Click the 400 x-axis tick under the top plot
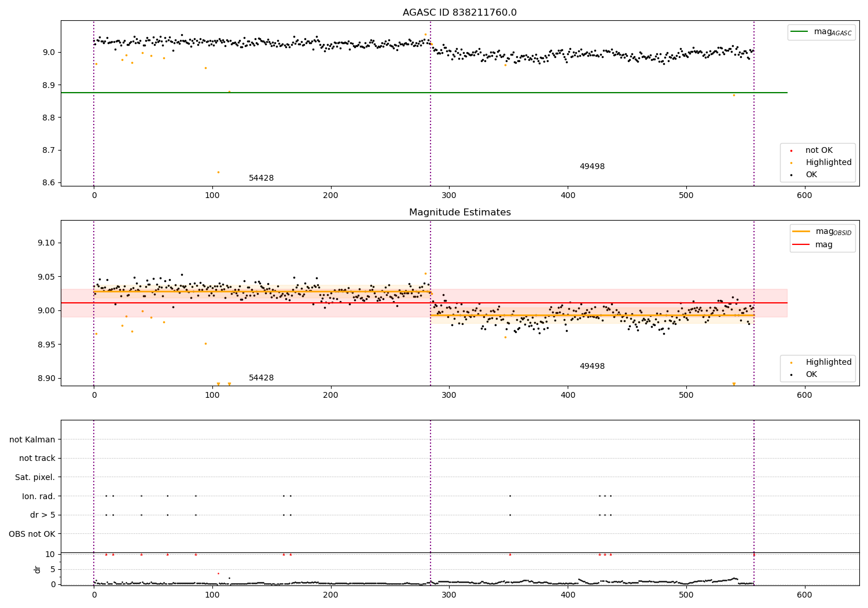The image size is (868, 608). pos(568,196)
